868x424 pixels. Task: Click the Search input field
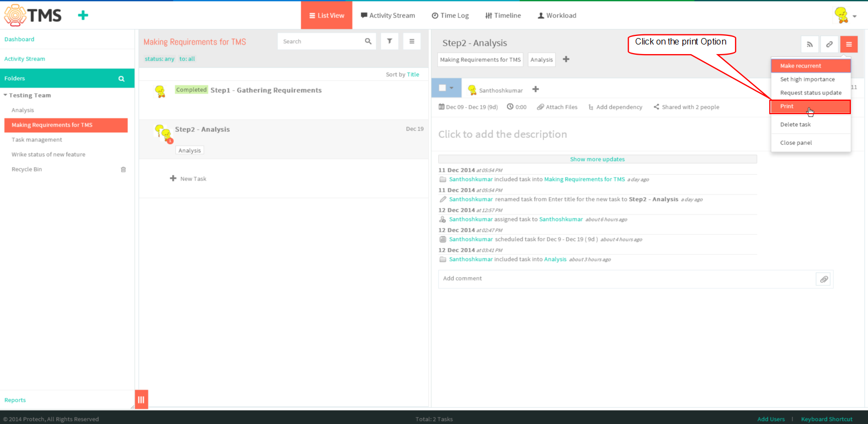321,41
